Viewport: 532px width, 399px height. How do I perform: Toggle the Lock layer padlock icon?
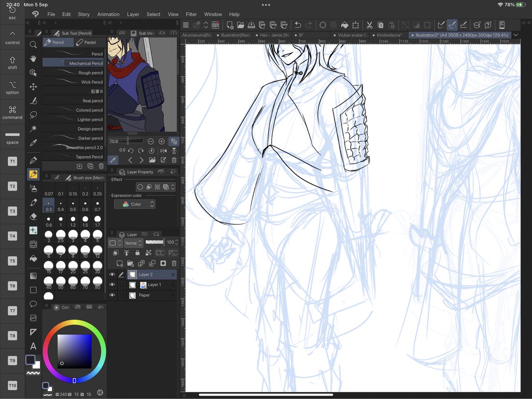pyautogui.click(x=138, y=253)
